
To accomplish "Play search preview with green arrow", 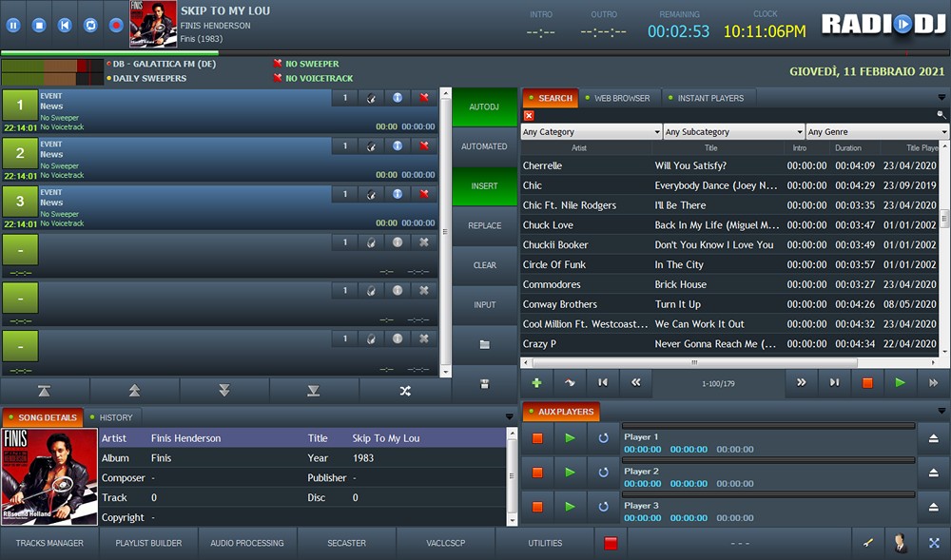I will pyautogui.click(x=900, y=383).
